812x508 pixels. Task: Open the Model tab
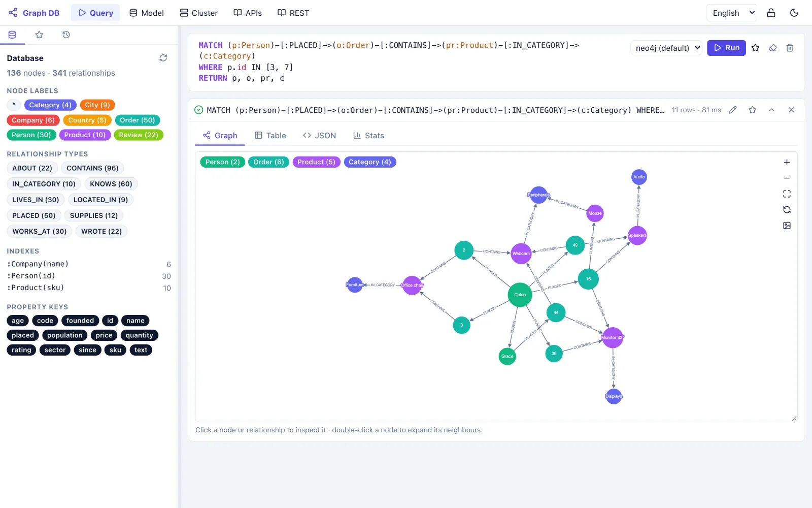coord(147,13)
